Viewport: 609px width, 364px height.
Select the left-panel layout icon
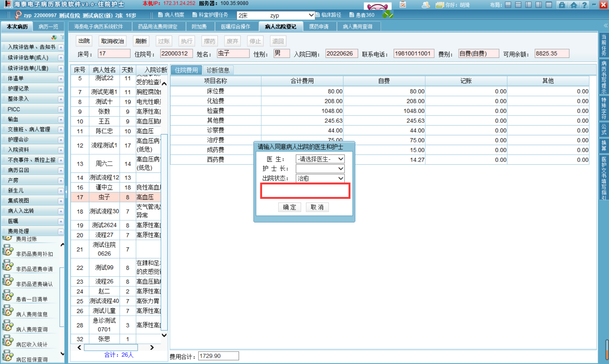pos(529,5)
